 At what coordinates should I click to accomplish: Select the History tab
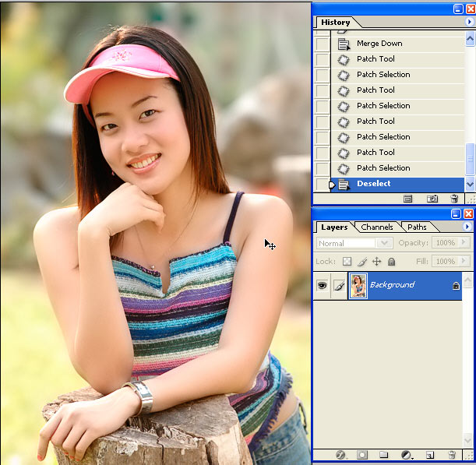pyautogui.click(x=336, y=22)
